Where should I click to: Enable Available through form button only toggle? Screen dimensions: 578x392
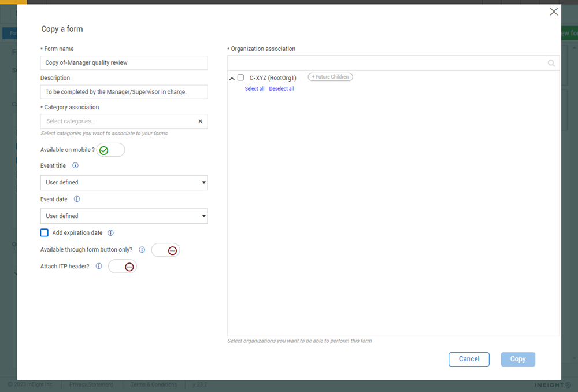pyautogui.click(x=166, y=250)
